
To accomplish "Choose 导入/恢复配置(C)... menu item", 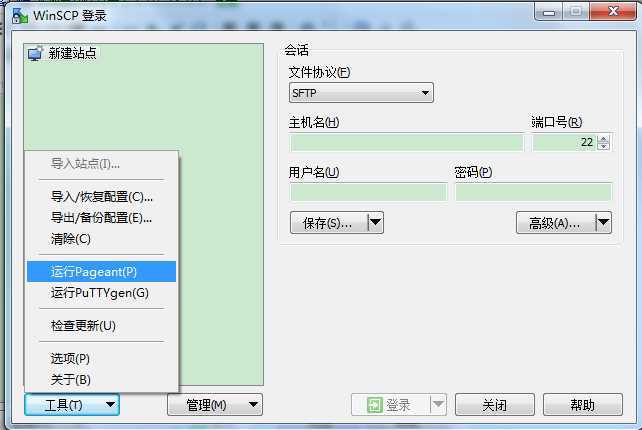I will pyautogui.click(x=102, y=197).
